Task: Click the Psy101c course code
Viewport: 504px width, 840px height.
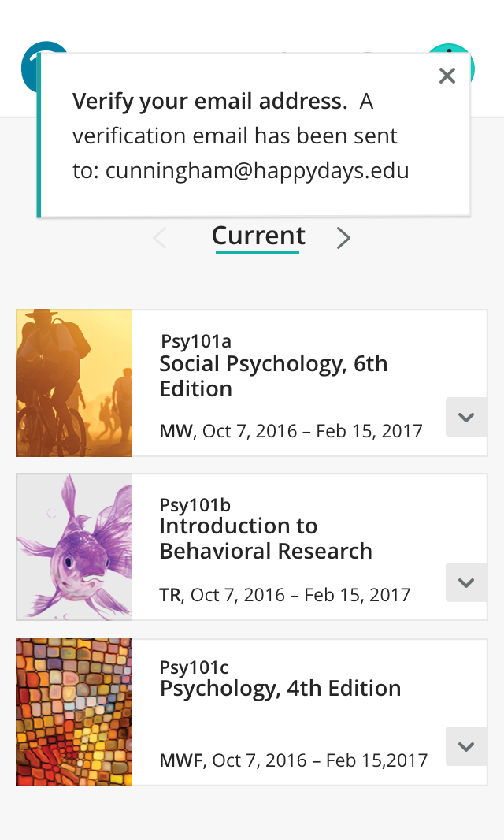Action: (x=194, y=668)
